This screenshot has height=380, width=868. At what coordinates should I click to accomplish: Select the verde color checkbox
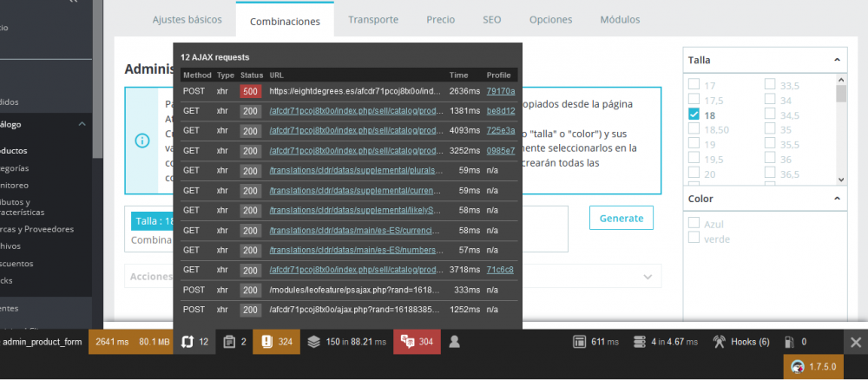(x=693, y=238)
